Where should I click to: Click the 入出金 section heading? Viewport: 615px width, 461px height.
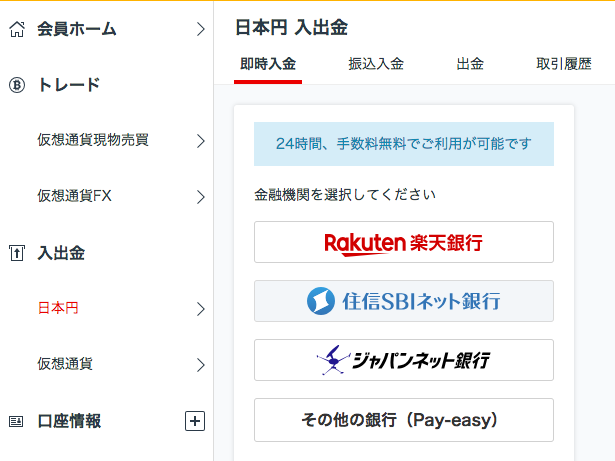(x=61, y=253)
